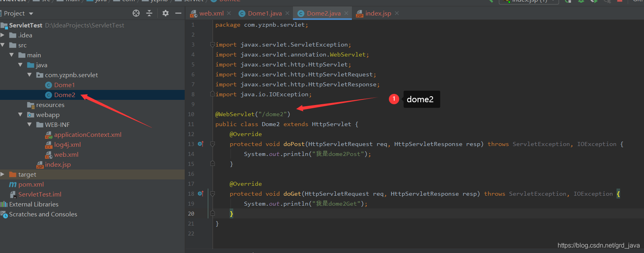Close the index.jsp tab
Screen dimensions: 644x253
tap(397, 13)
